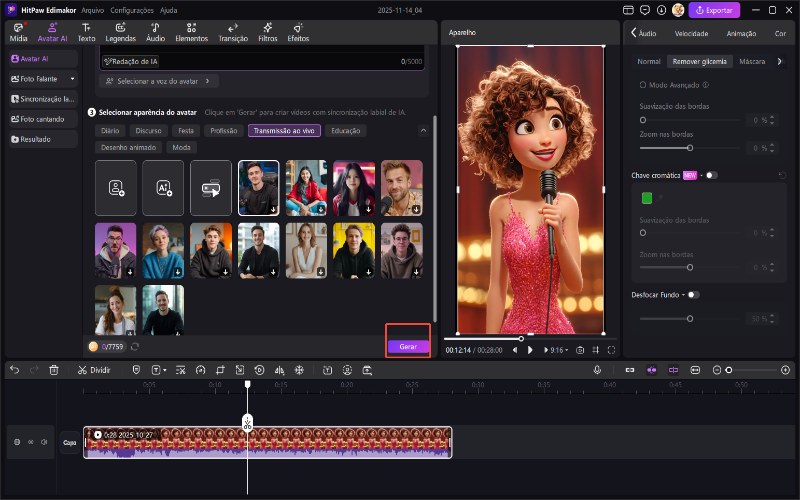Screen dimensions: 800x500
Task: Select the Modo Avançado radio option
Action: (x=642, y=86)
